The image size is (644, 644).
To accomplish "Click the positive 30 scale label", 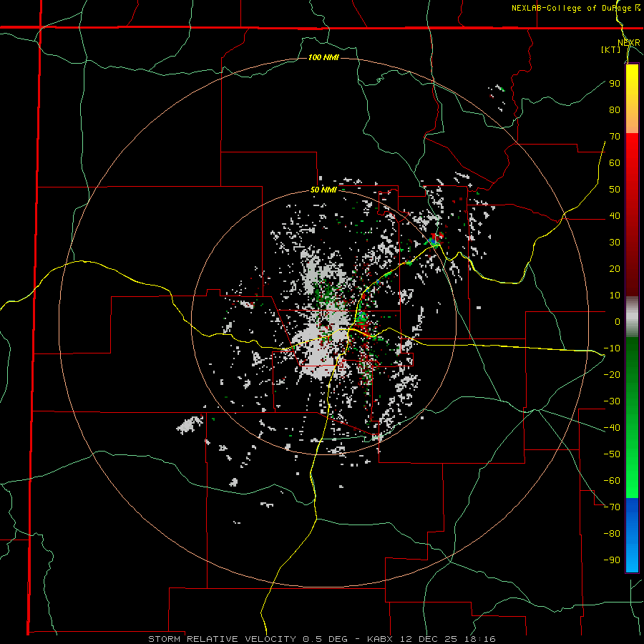I will tap(615, 243).
